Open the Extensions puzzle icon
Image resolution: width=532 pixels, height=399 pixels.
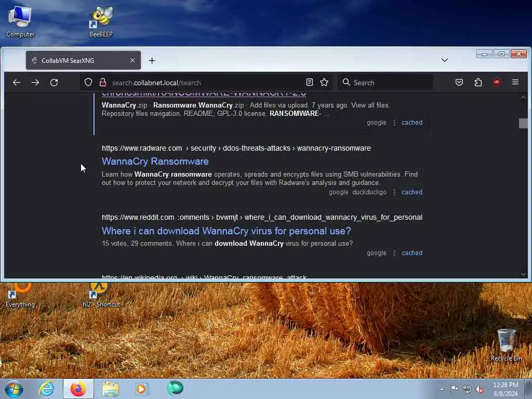[478, 82]
